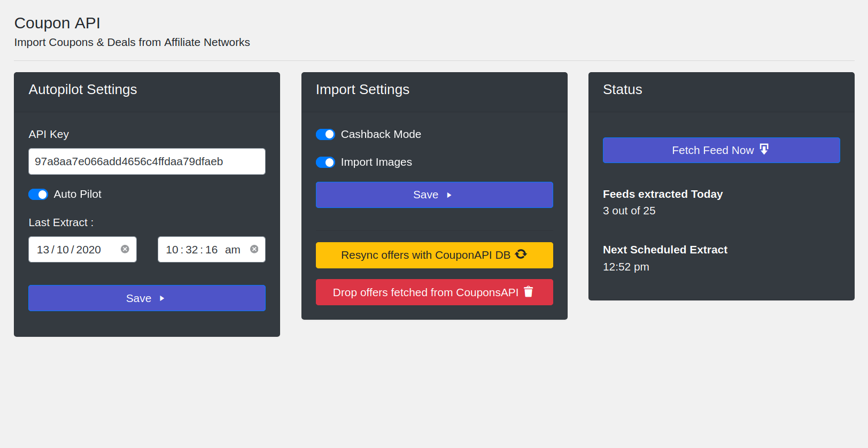Focus the API Key text field
Viewport: 868px width, 448px height.
click(x=146, y=161)
